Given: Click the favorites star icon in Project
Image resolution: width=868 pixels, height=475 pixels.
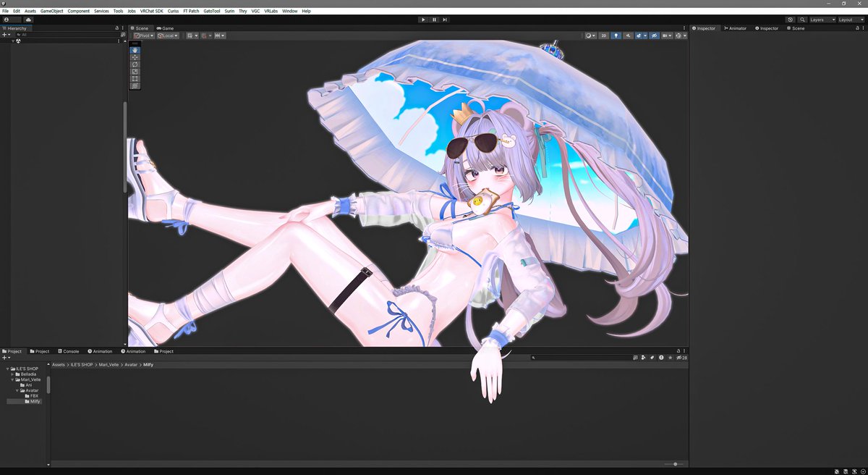Looking at the screenshot, I should tap(670, 358).
